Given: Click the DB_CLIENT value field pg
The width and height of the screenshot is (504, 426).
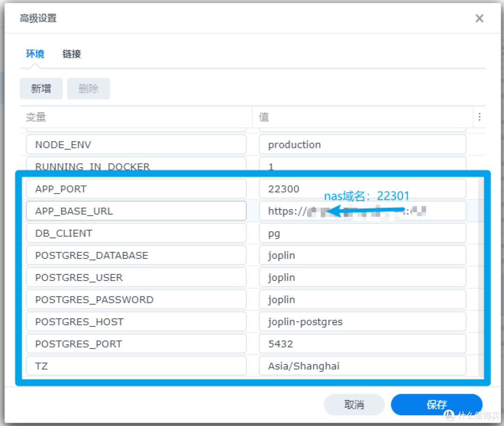Looking at the screenshot, I should pyautogui.click(x=362, y=233).
